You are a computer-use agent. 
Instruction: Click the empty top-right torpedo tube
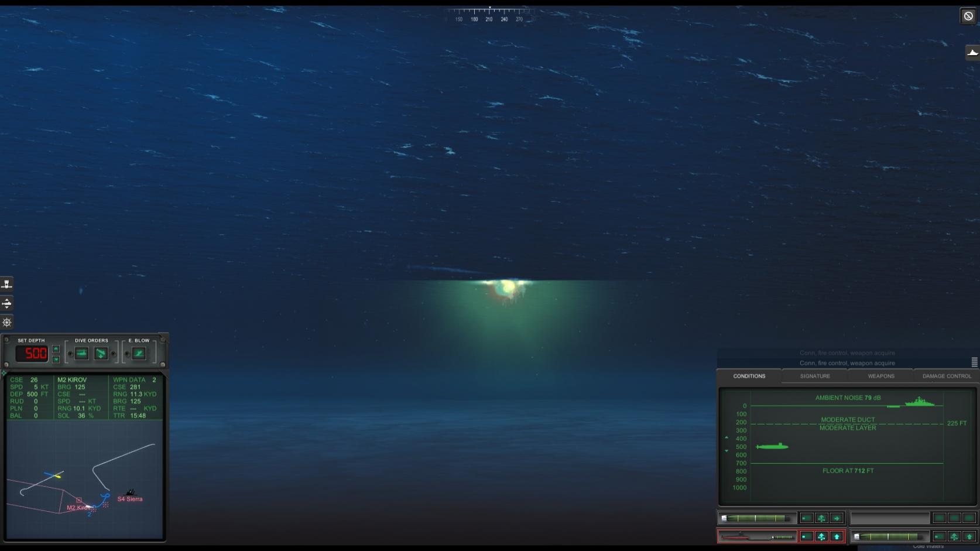pyautogui.click(x=889, y=518)
